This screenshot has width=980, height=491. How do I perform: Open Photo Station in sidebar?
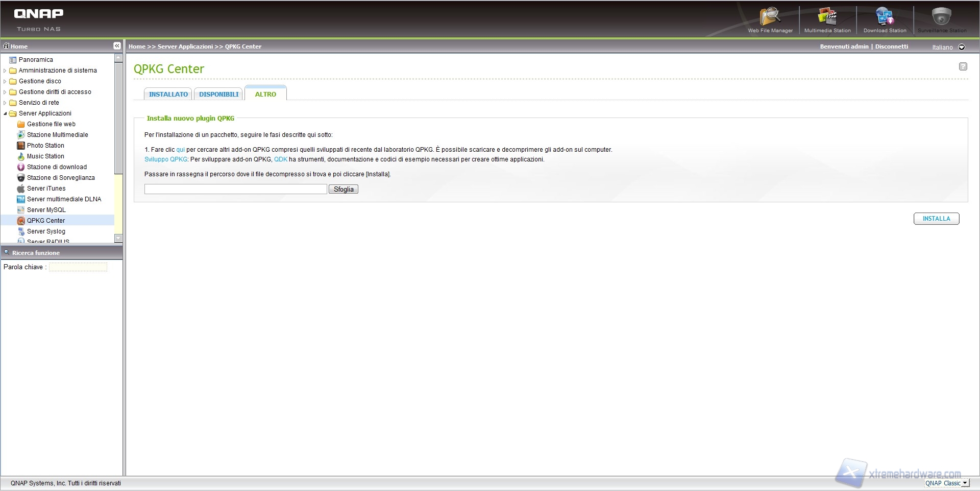click(x=45, y=146)
